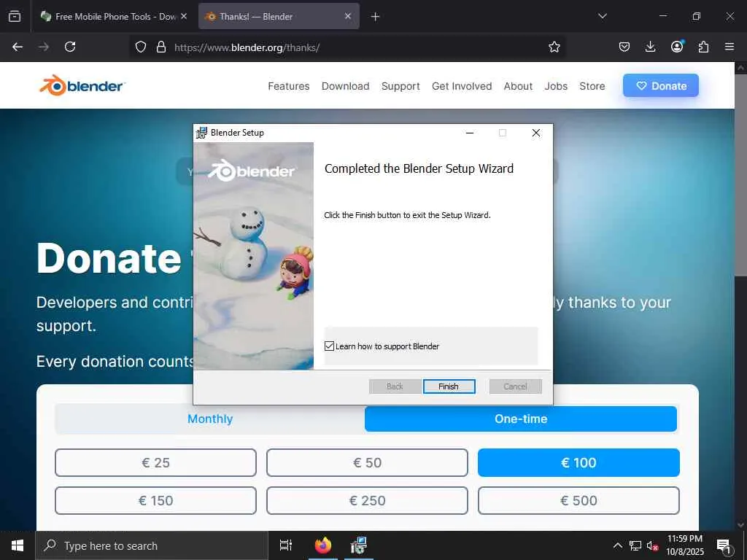
Task: Open the Jobs navigation link
Action: 556,86
